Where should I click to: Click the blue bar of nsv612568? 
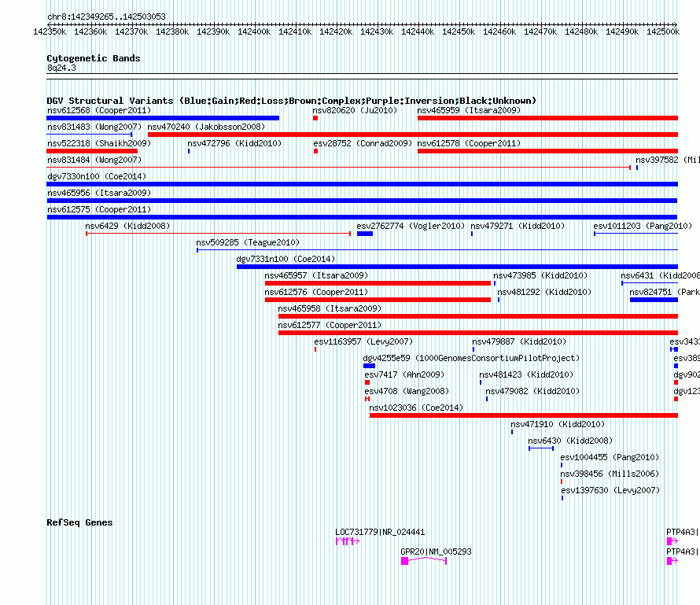click(x=163, y=118)
